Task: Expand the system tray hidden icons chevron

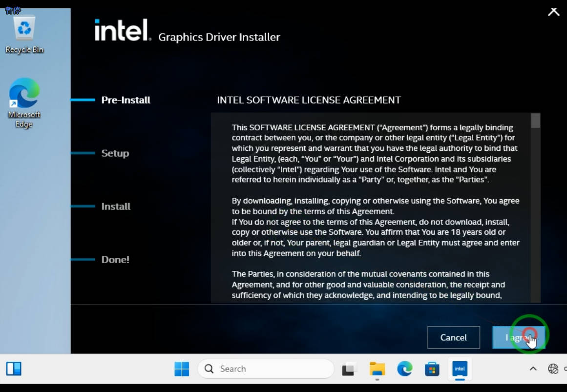Action: point(533,369)
